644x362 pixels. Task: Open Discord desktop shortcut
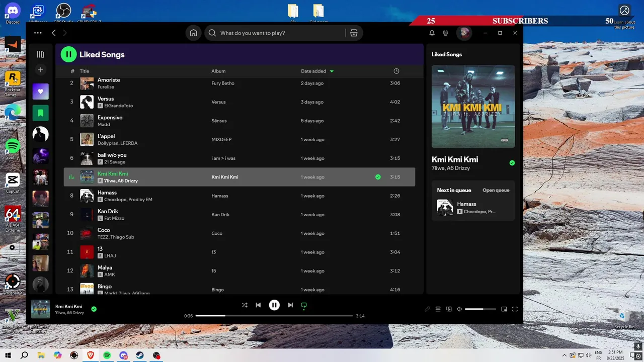pos(13,13)
